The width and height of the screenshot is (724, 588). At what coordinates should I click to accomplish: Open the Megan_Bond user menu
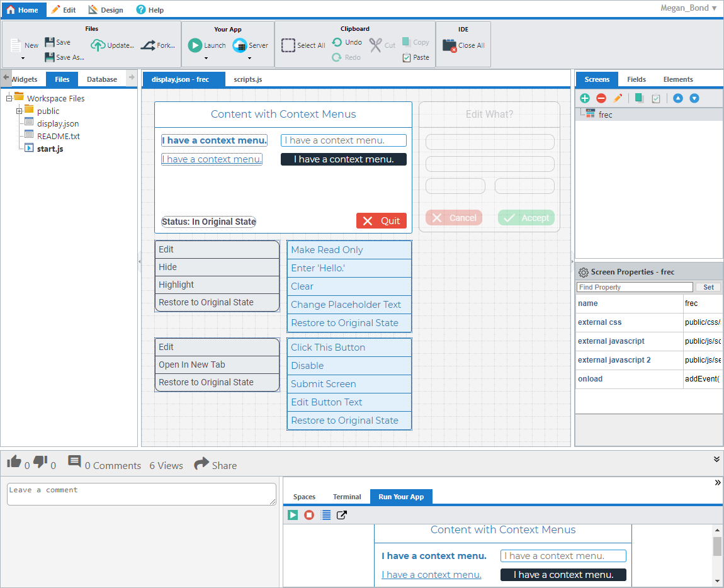pyautogui.click(x=689, y=8)
